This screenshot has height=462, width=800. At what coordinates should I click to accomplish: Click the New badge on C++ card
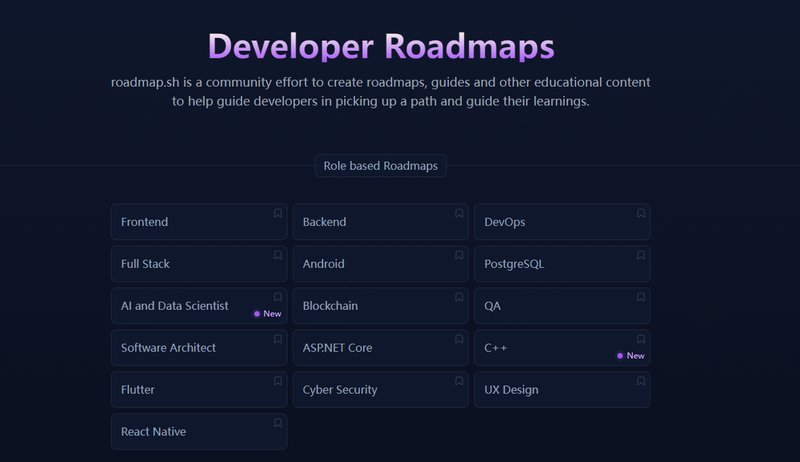click(631, 356)
